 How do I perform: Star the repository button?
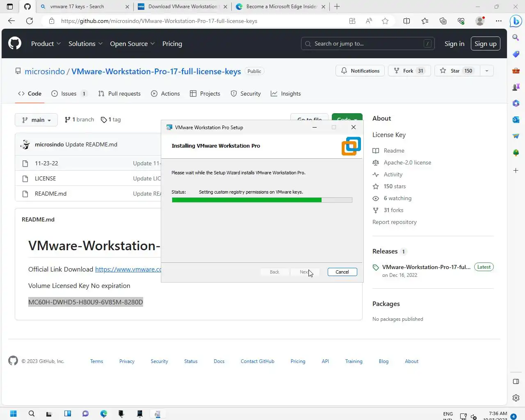(457, 71)
